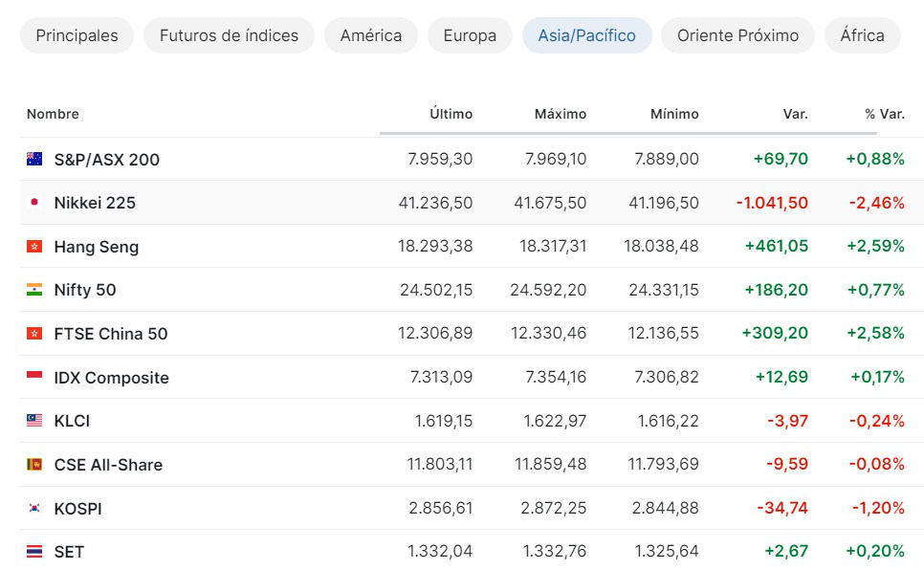Click S&P/ASX 200 last value 7.959,30
The image size is (924, 570).
[x=440, y=159]
